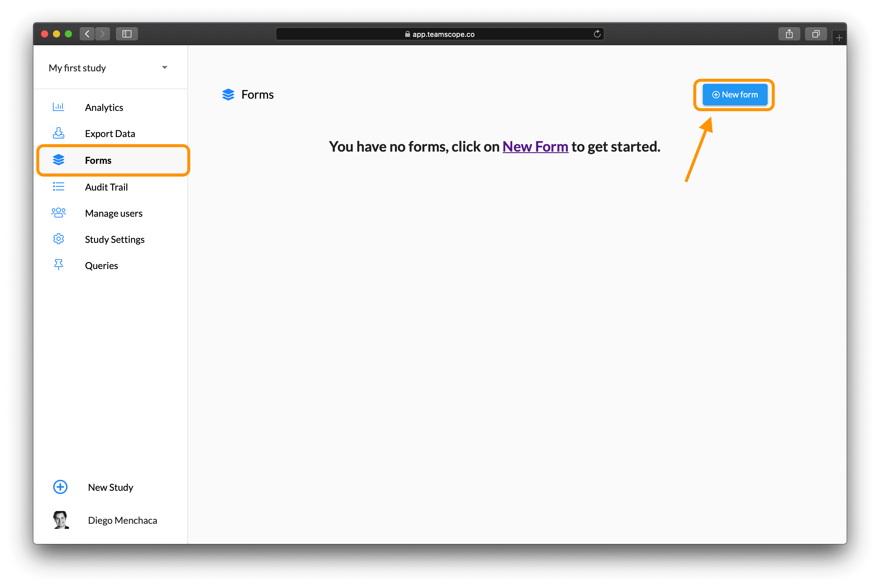880x588 pixels.
Task: Click the Audit Trail list icon
Action: [59, 187]
